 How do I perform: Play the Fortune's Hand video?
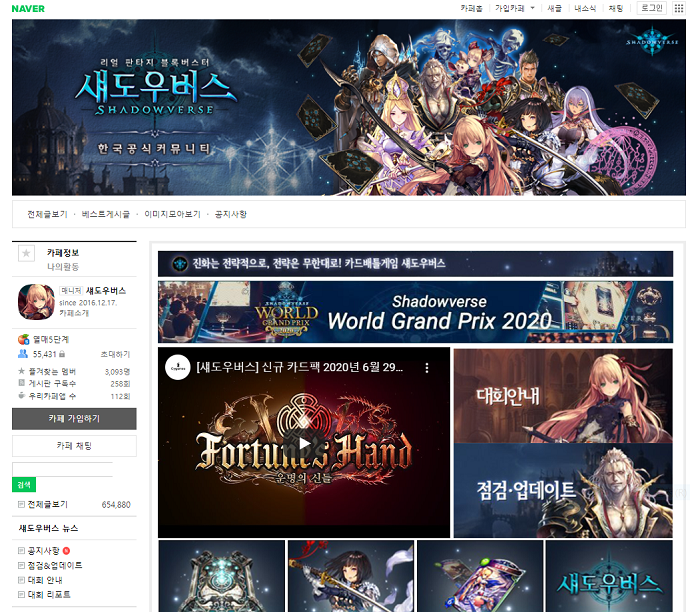click(304, 443)
